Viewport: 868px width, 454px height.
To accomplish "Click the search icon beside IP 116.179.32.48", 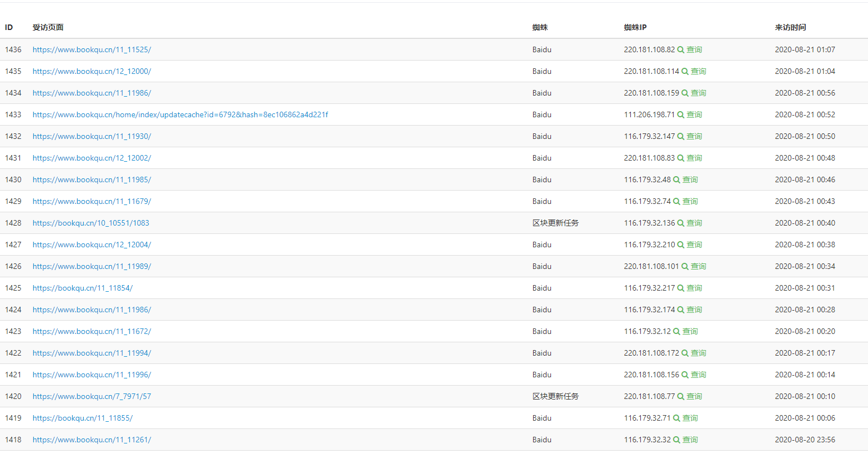I will coord(677,180).
